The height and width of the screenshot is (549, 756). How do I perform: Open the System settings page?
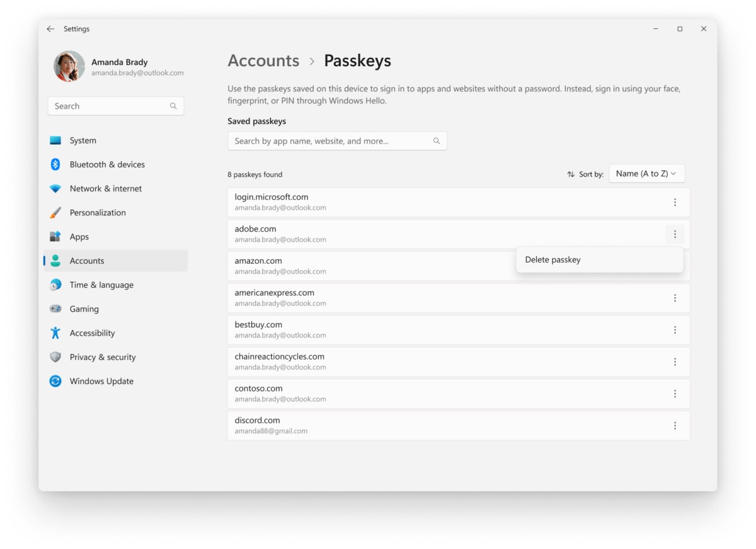pyautogui.click(x=116, y=140)
